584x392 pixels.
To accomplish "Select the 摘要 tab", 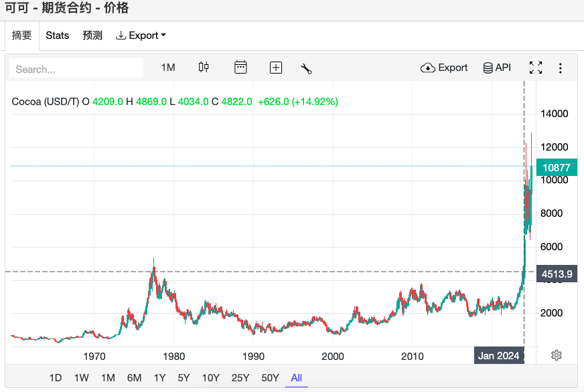I will (x=22, y=35).
